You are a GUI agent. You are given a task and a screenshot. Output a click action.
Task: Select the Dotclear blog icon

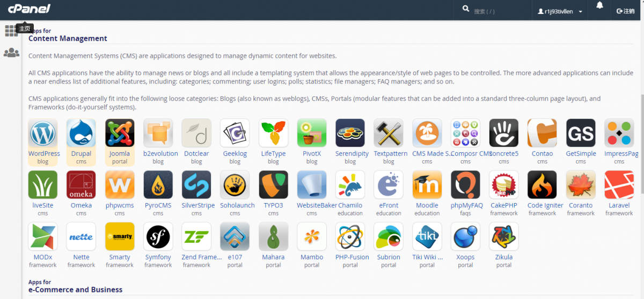[196, 133]
